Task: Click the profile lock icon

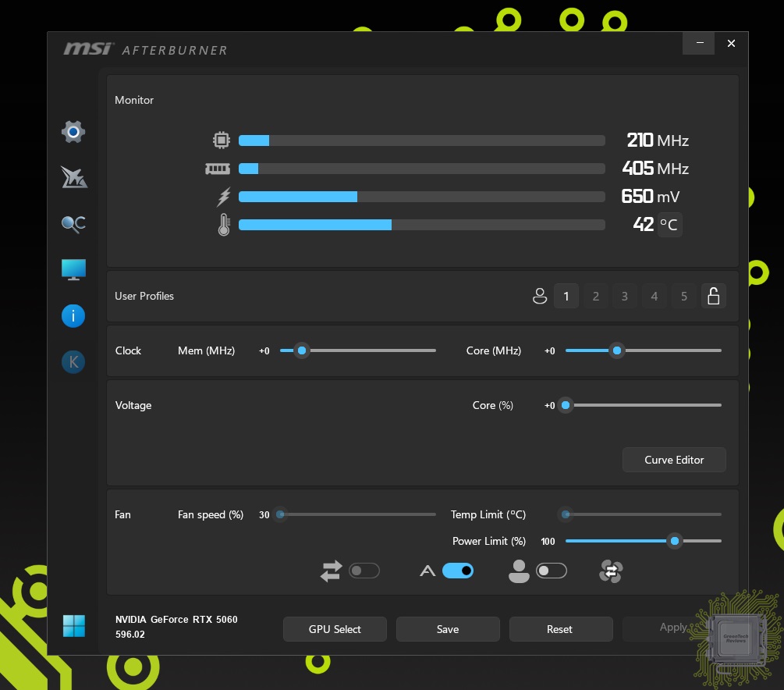Action: click(x=712, y=296)
